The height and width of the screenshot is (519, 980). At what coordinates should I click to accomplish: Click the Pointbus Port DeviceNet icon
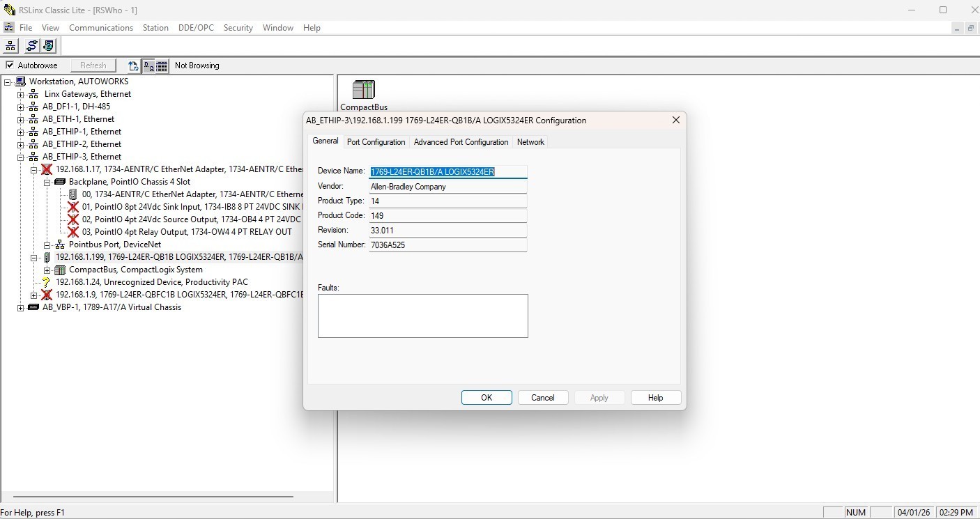pos(60,245)
